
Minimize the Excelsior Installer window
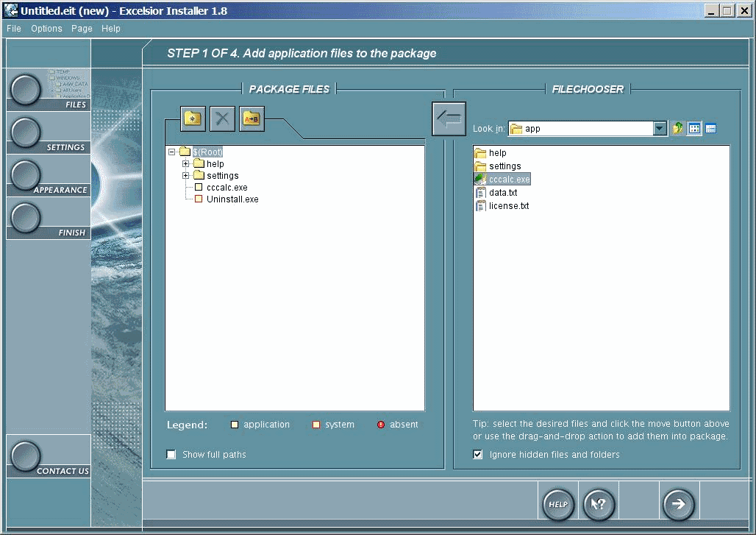tap(712, 10)
